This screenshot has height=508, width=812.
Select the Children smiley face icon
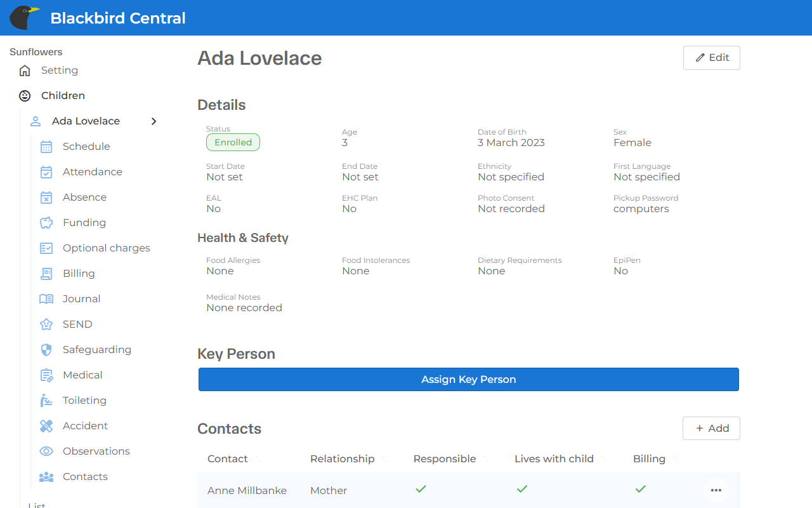25,96
